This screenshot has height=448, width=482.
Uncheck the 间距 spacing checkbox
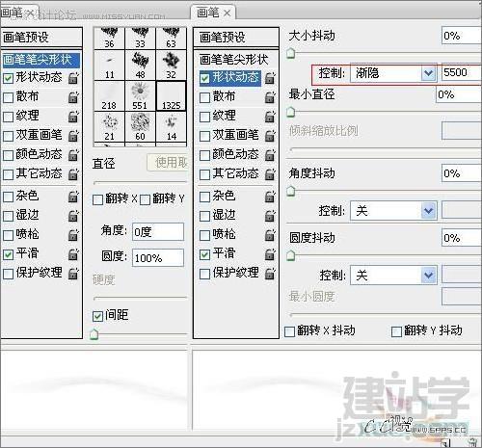point(97,316)
